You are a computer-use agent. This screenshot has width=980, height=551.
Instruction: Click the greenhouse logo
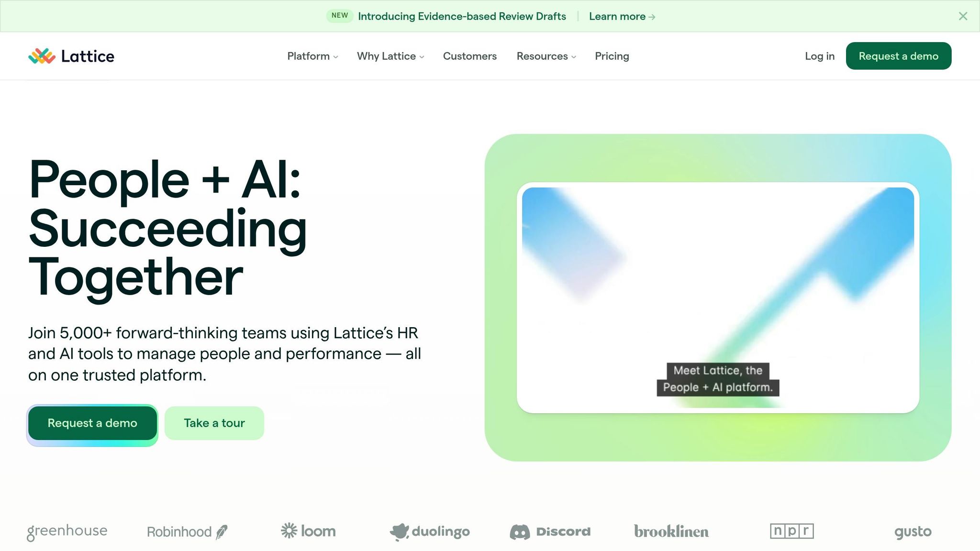pyautogui.click(x=67, y=531)
